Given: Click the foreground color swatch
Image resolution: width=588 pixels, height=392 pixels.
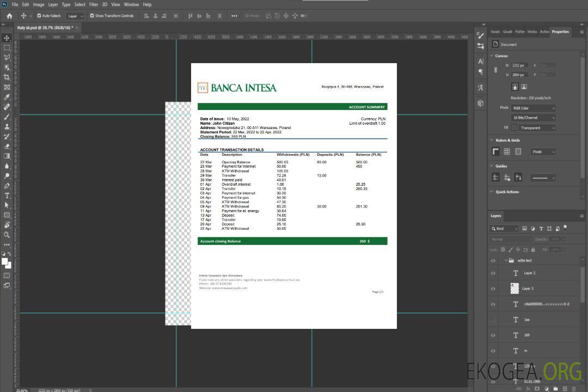Looking at the screenshot, I should coord(5,262).
